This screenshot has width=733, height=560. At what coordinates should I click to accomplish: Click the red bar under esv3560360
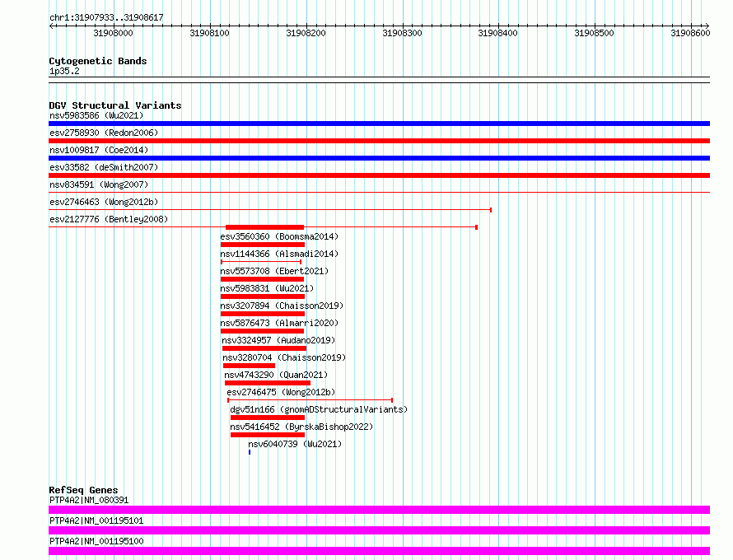point(263,245)
